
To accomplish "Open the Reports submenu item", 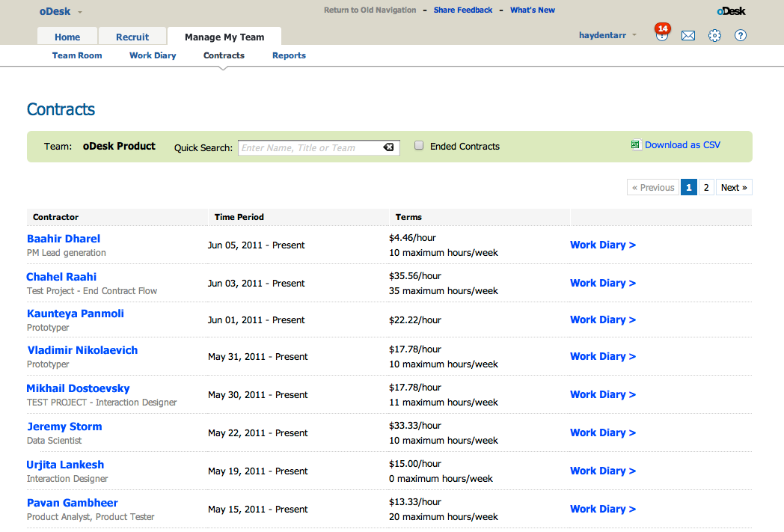I will [x=289, y=55].
